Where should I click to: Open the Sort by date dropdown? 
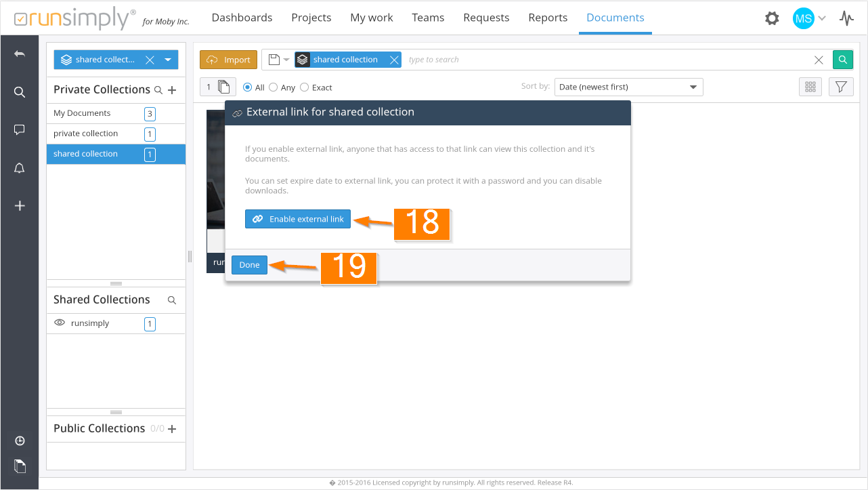[628, 87]
